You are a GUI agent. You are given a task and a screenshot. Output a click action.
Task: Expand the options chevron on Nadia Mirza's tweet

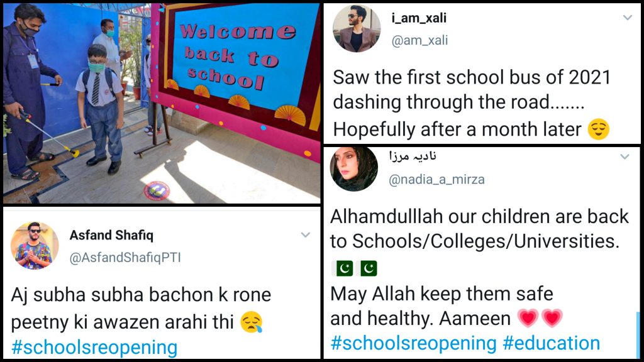pos(625,156)
